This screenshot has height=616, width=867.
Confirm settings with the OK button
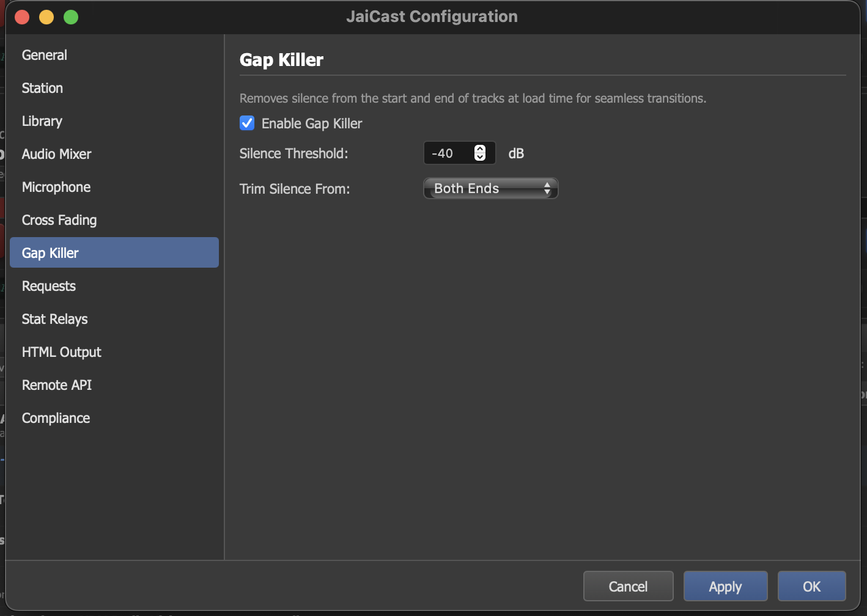[812, 587]
